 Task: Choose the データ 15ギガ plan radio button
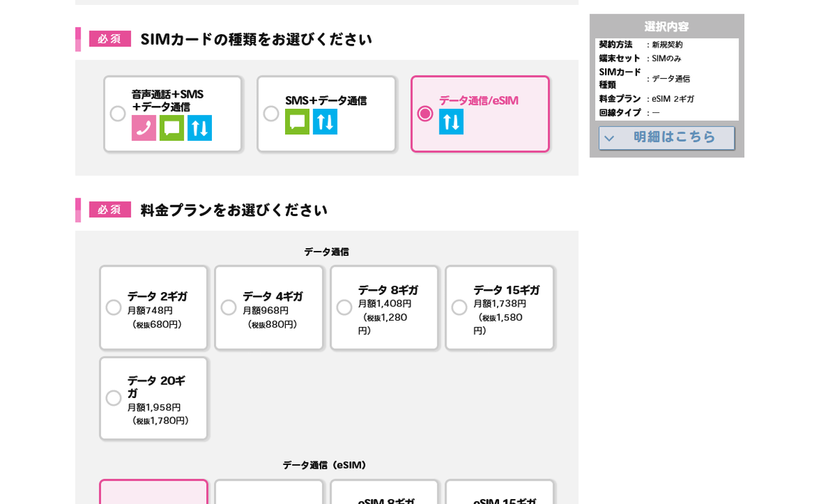tap(459, 308)
